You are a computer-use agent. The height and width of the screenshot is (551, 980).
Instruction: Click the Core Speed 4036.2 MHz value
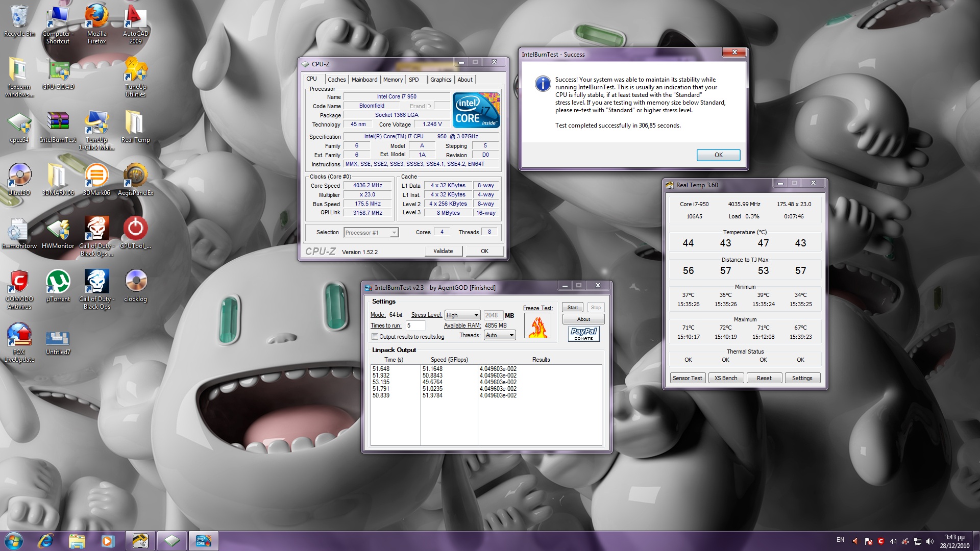click(367, 186)
